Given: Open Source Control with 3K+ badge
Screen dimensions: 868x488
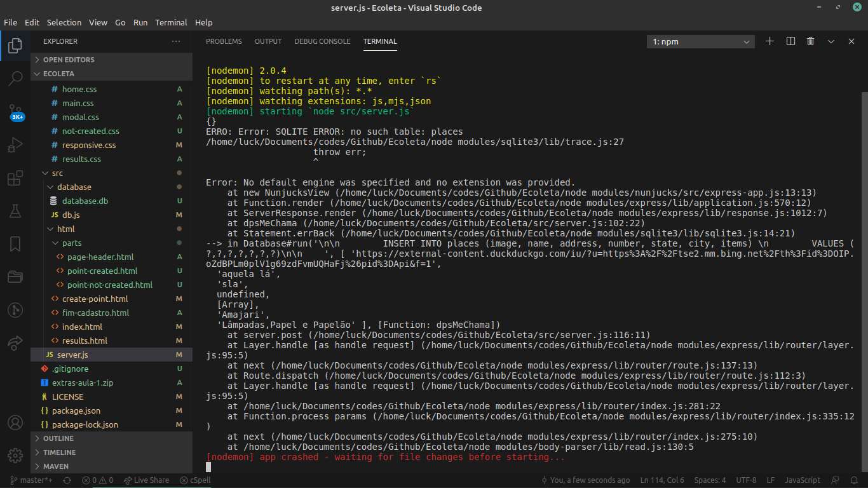Looking at the screenshot, I should tap(15, 112).
